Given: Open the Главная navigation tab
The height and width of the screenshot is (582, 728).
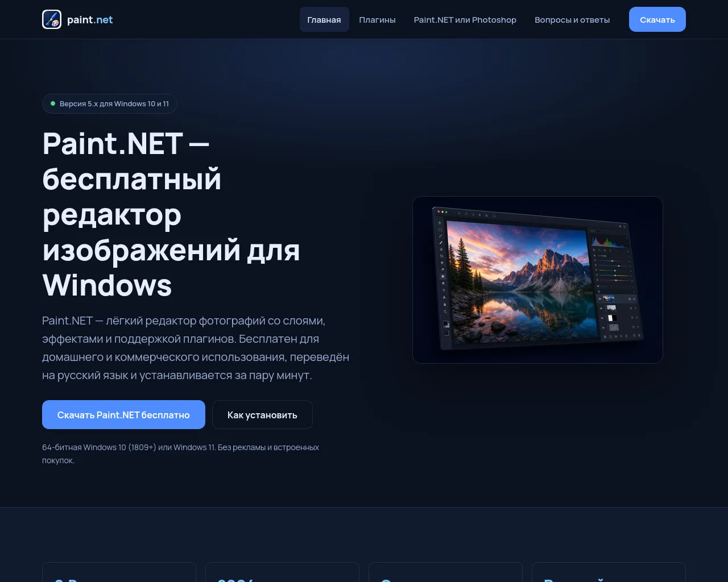Looking at the screenshot, I should point(324,19).
